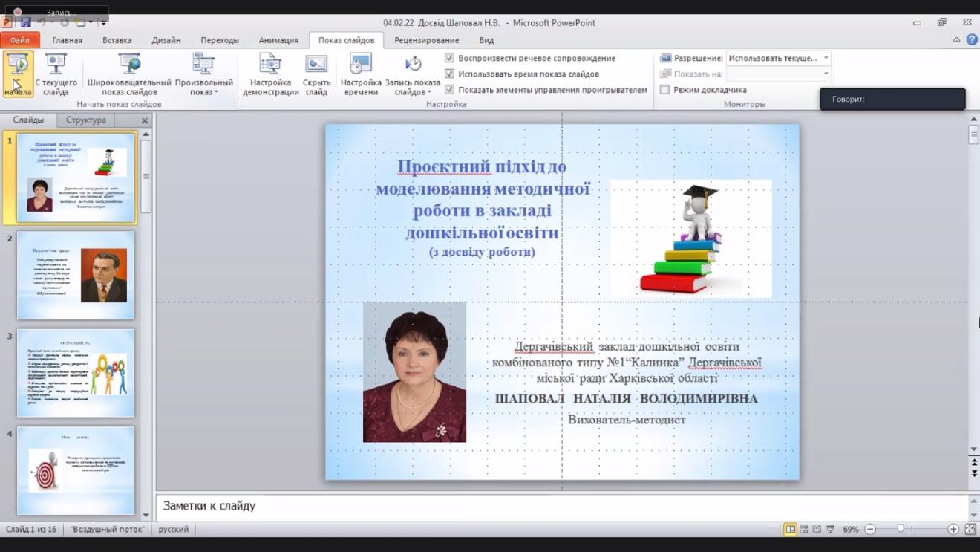Open PowerPoint Help question mark icon

click(x=972, y=40)
